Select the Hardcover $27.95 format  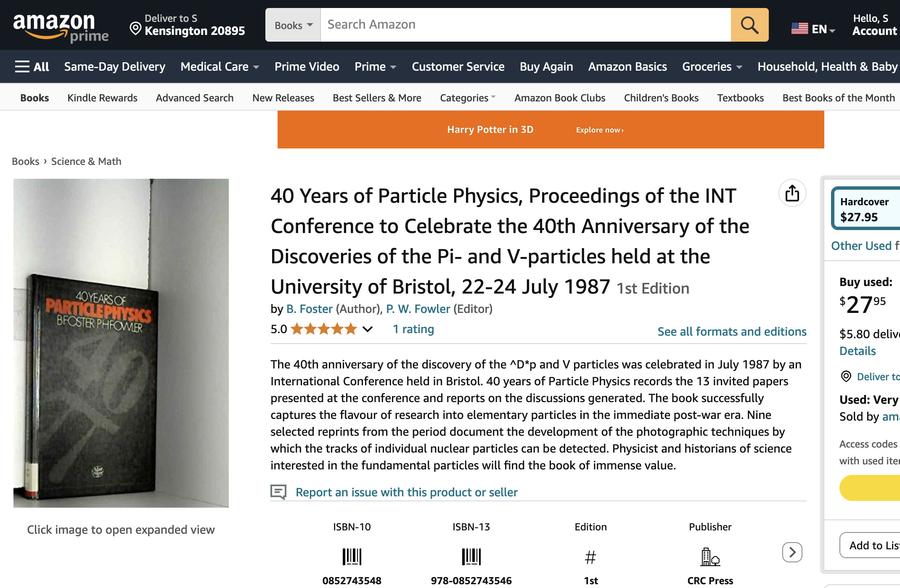pos(866,209)
